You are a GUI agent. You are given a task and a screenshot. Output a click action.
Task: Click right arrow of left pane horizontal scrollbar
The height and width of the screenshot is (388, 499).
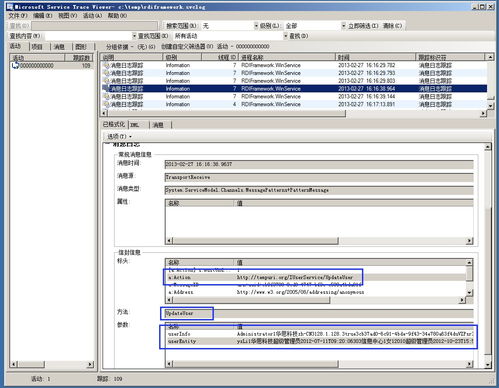90,364
